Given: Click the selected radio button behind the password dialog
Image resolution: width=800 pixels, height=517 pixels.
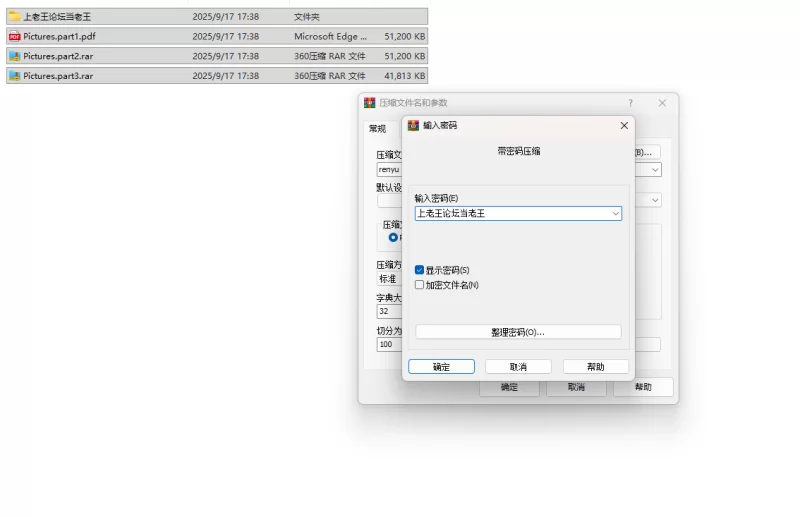Looking at the screenshot, I should tap(393, 237).
